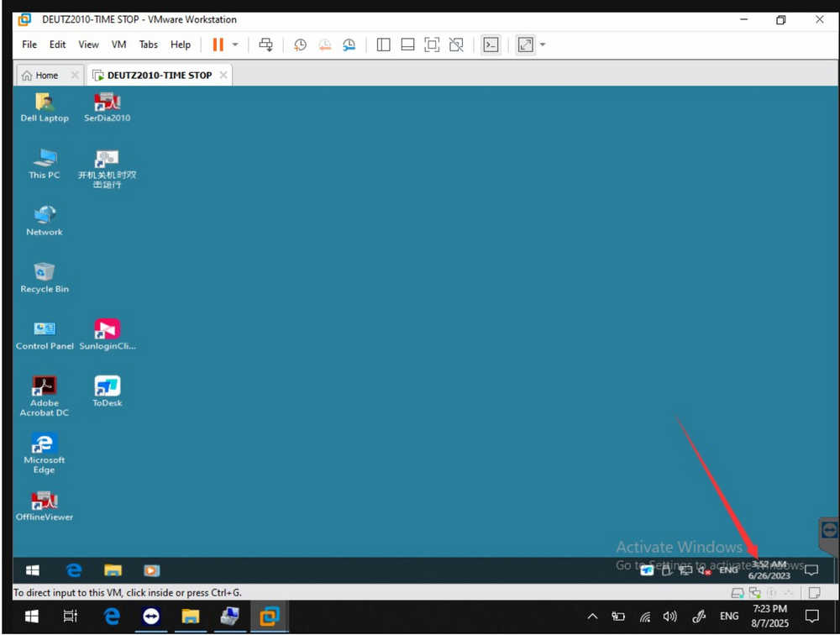The width and height of the screenshot is (840, 635).
Task: Open the Edit menu
Action: coord(57,45)
